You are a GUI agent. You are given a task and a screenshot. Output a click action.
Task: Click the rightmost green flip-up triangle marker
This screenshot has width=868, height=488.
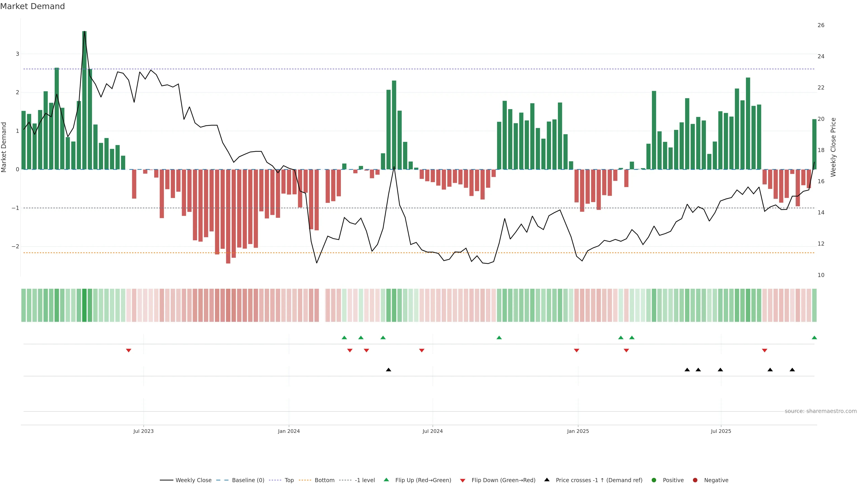[814, 338]
